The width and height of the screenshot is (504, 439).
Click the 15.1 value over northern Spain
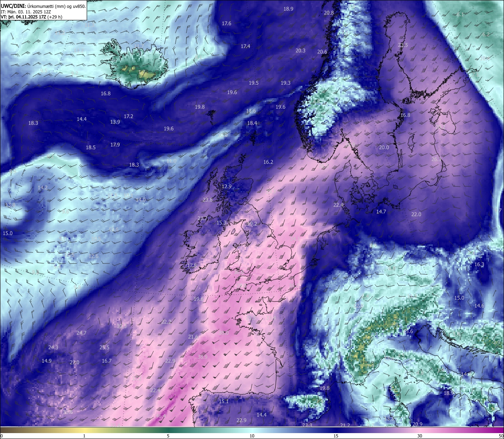pyautogui.click(x=224, y=402)
